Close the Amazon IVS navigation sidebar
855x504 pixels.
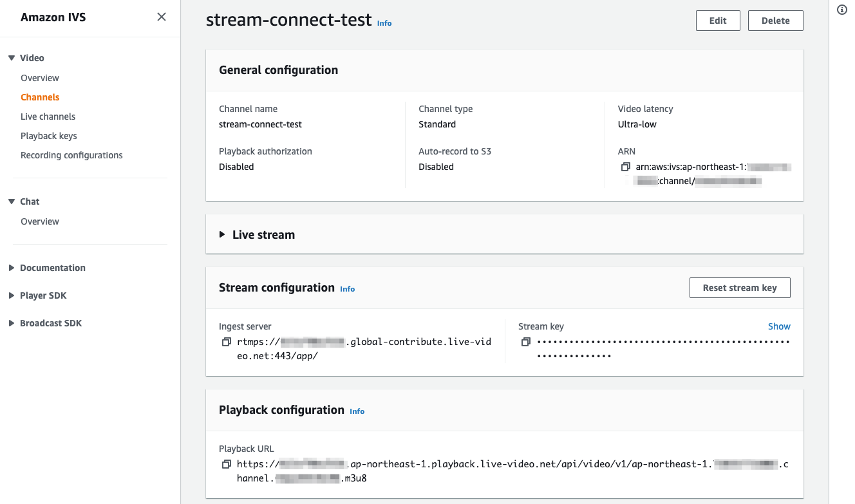click(162, 17)
